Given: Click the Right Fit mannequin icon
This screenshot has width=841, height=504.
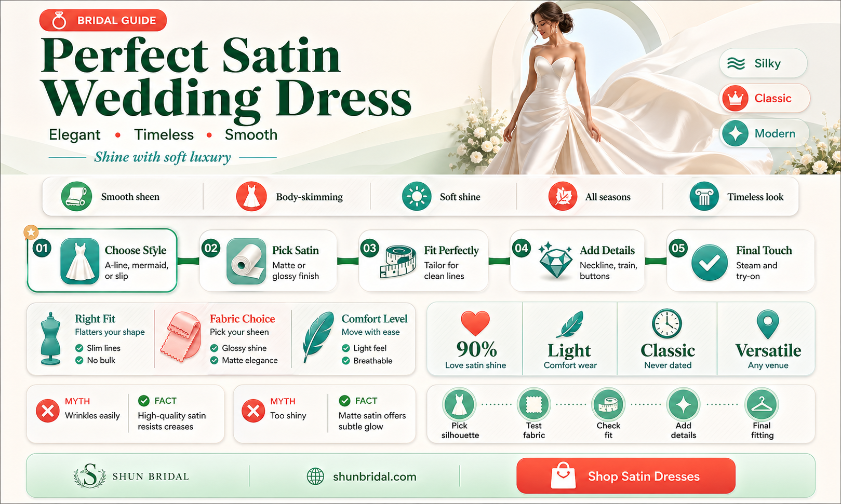Looking at the screenshot, I should click(x=51, y=338).
